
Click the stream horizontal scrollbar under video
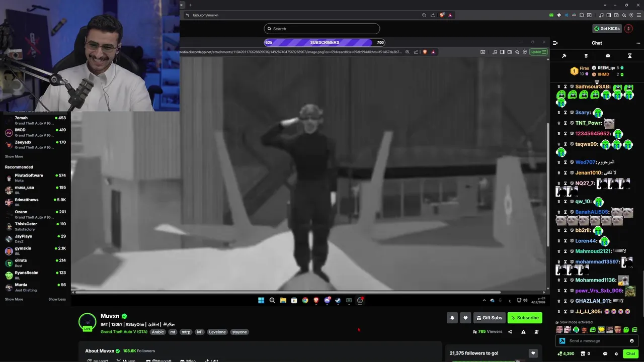[287, 292]
